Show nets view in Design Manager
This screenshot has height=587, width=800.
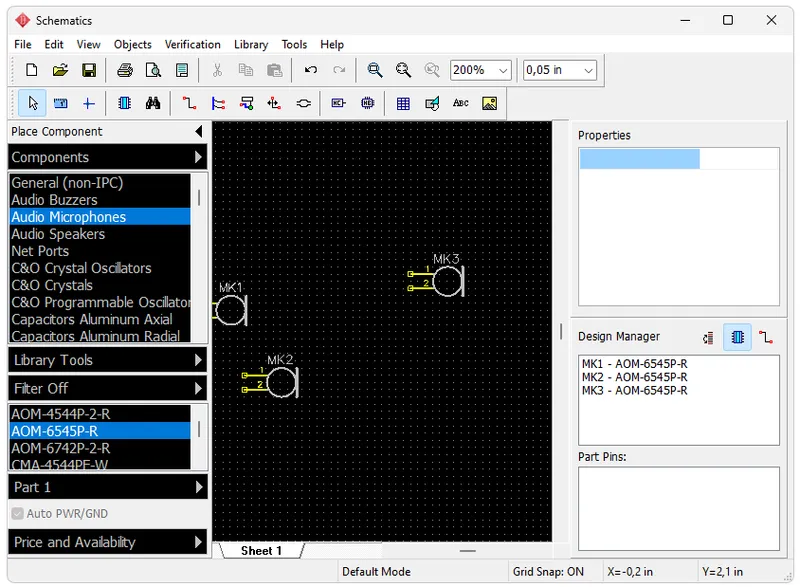(x=766, y=337)
